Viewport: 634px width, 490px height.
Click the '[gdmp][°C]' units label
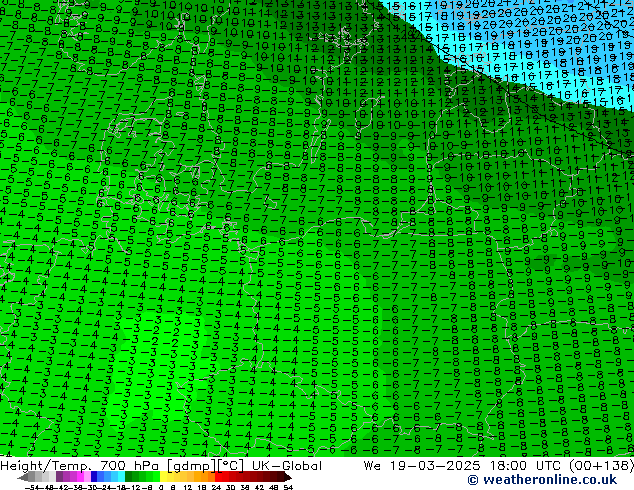click(x=206, y=466)
